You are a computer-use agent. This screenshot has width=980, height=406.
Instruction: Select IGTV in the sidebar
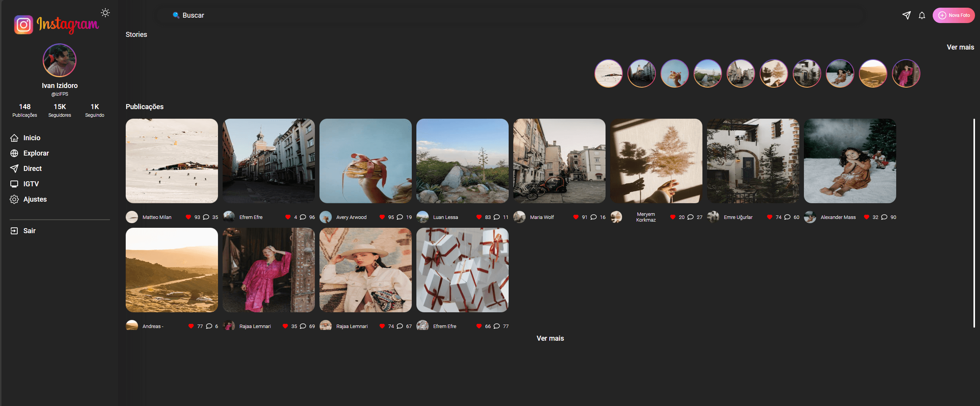(x=31, y=184)
